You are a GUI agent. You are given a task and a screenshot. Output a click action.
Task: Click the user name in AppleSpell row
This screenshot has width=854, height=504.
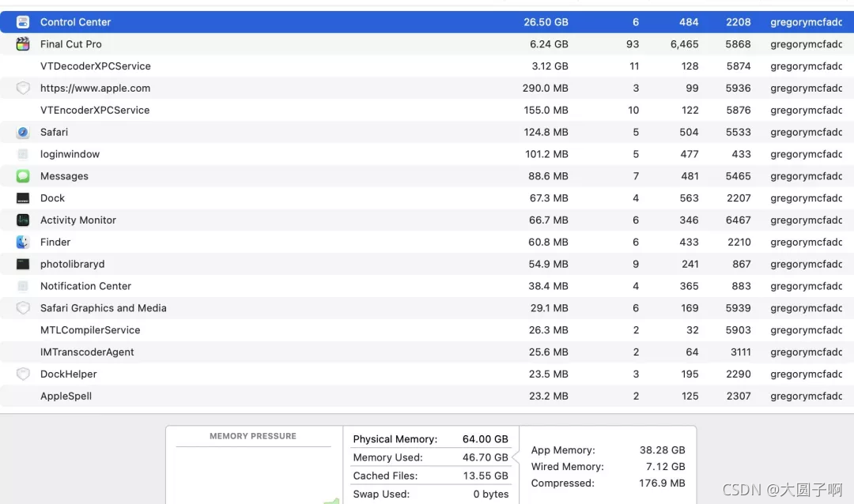coord(806,397)
